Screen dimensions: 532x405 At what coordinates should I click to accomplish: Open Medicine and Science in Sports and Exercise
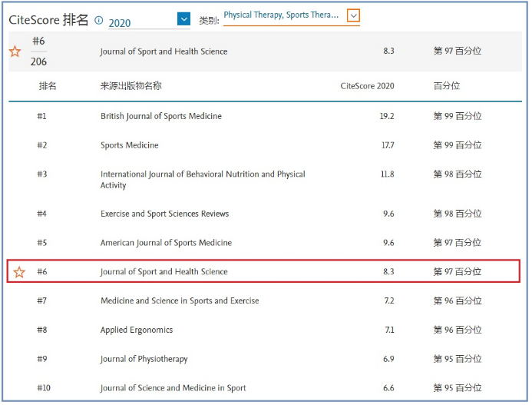179,301
